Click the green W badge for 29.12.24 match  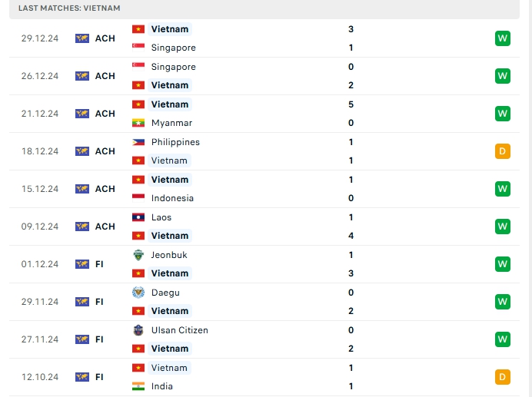tap(503, 38)
